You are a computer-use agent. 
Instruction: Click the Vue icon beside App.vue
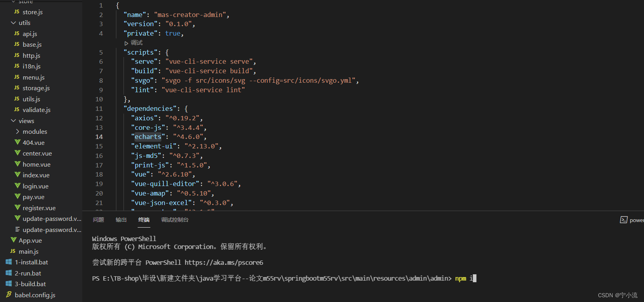coord(13,240)
